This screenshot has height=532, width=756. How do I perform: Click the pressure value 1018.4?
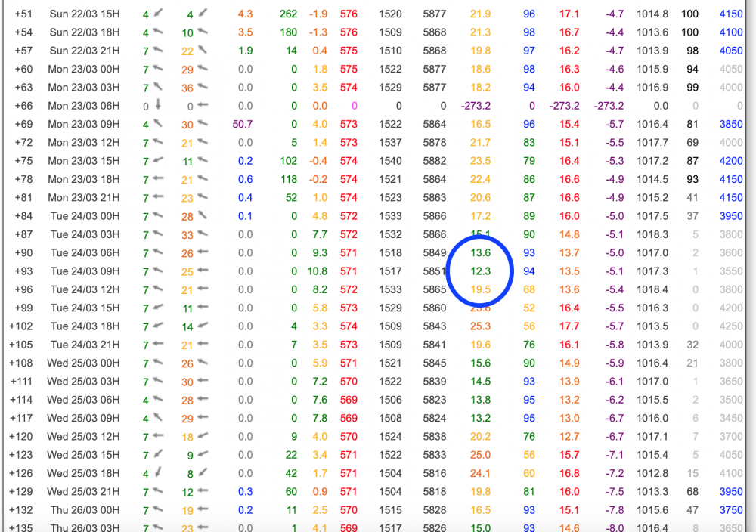652,289
